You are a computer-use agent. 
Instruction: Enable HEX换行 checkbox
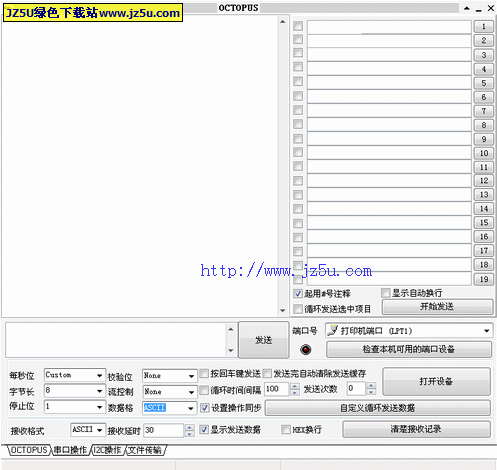[x=286, y=429]
